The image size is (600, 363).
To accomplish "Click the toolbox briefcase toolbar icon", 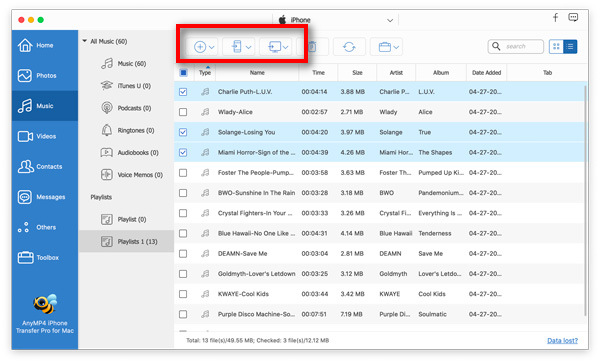I will 385,47.
